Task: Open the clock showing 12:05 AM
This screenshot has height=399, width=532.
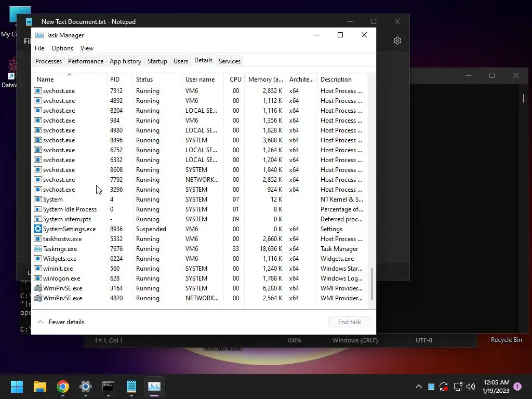Action: pos(496,387)
